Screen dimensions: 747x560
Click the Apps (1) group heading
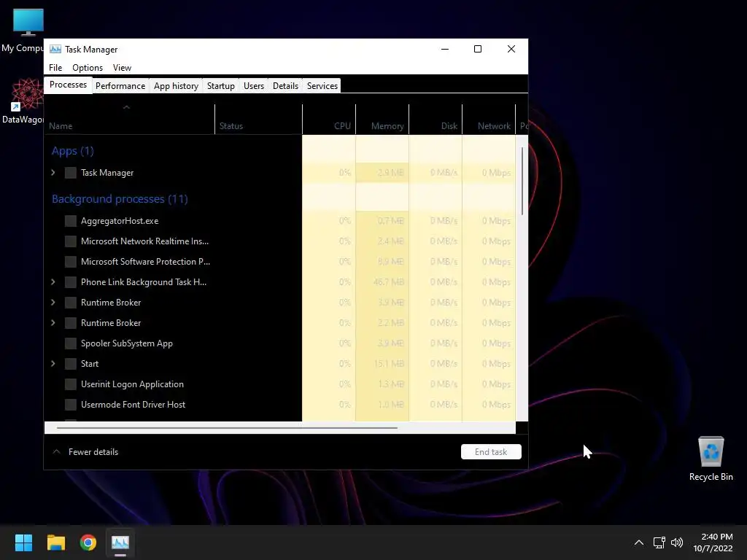(72, 151)
